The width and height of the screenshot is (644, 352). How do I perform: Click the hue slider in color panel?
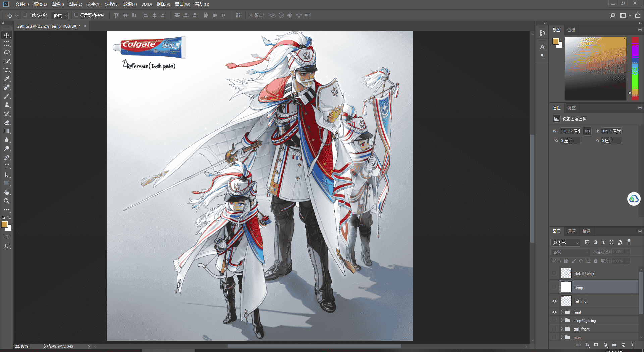coord(635,69)
